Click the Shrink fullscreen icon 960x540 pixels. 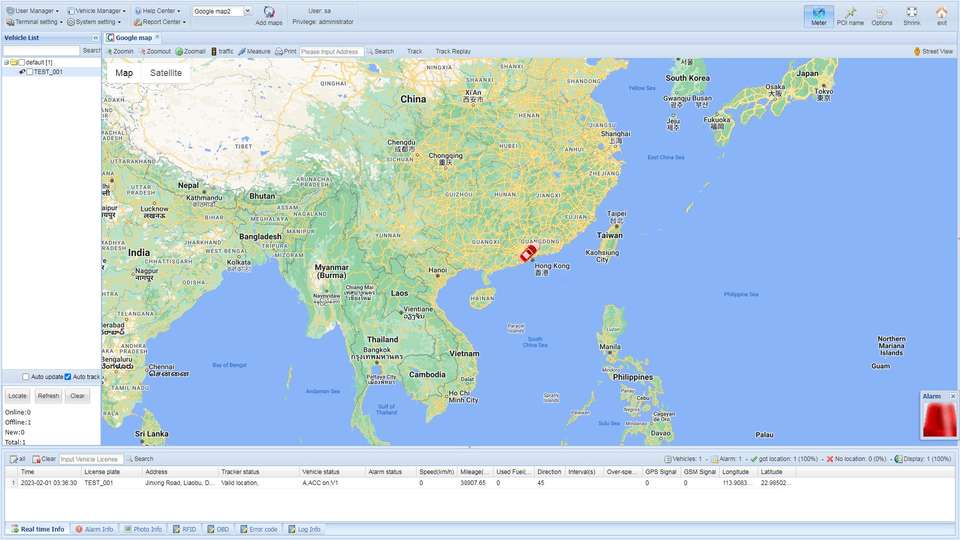click(911, 15)
